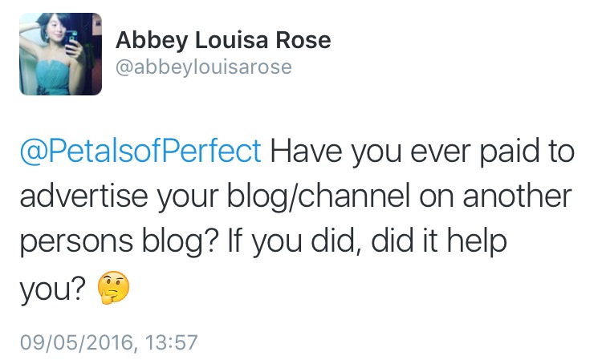Click the 09/05/2016 date stamp

pos(77,342)
